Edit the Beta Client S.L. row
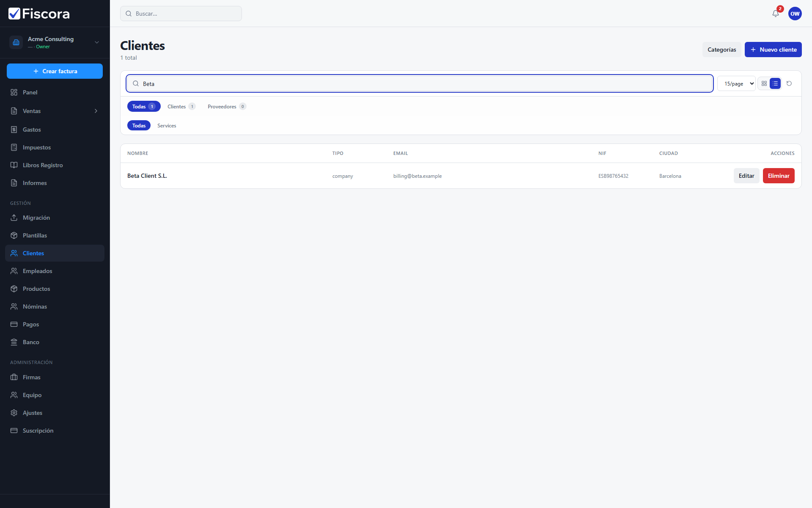Viewport: 812px width, 508px height. point(746,176)
